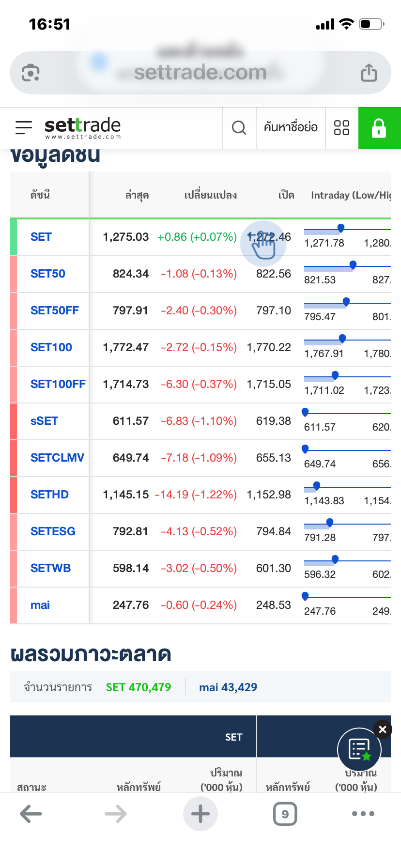The image size is (401, 868).
Task: Open the floating watchlist star icon
Action: (x=359, y=749)
